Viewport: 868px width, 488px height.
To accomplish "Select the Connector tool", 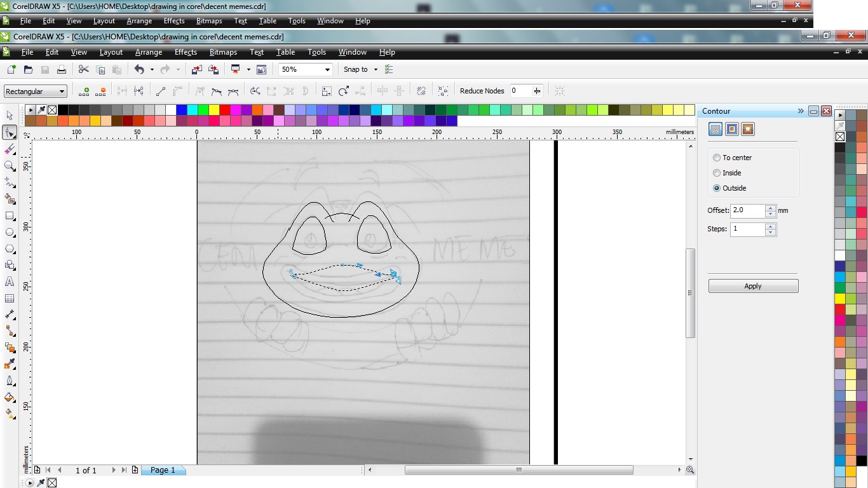I will click(x=10, y=331).
